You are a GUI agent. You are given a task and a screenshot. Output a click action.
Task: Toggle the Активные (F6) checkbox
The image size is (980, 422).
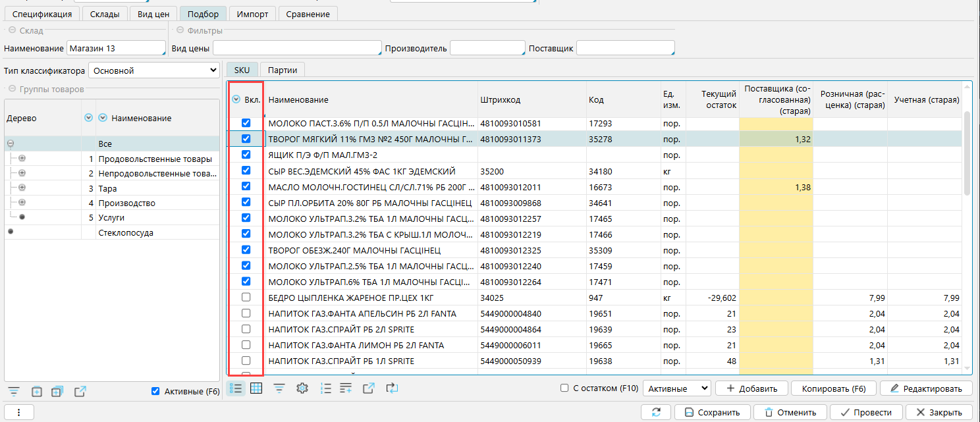pos(155,391)
